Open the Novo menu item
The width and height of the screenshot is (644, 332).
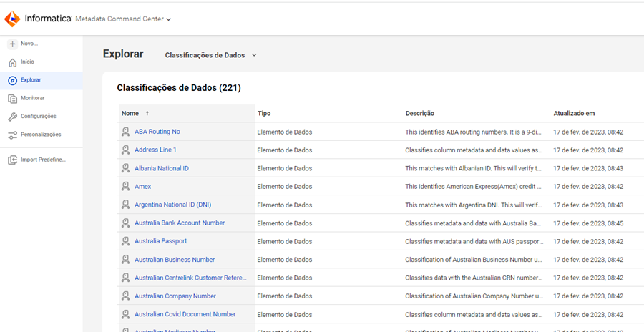(x=29, y=44)
